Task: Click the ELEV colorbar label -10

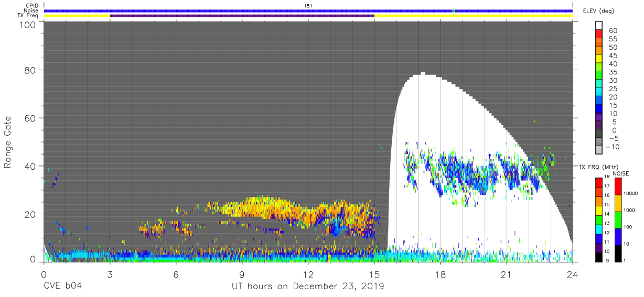Action: (614, 147)
